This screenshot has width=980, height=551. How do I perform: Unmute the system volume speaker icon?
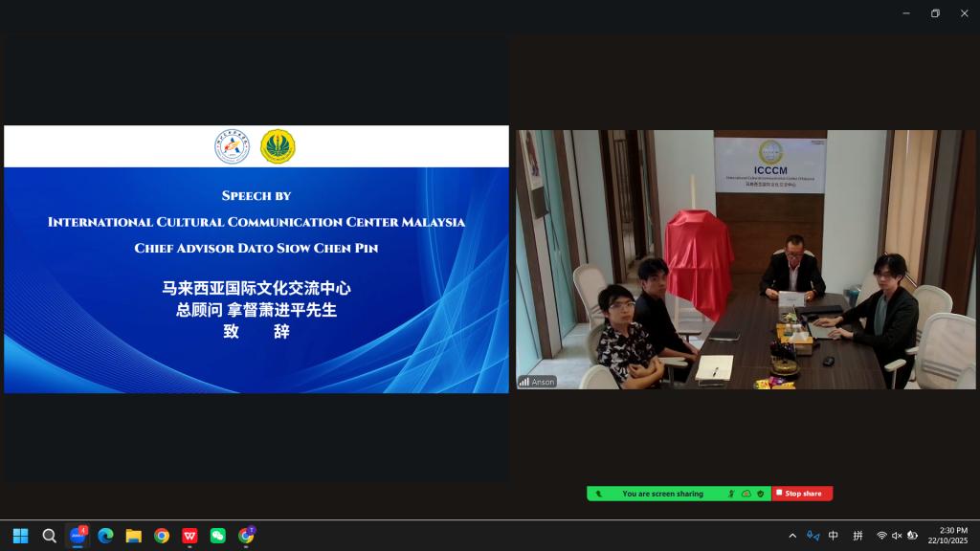pyautogui.click(x=897, y=536)
